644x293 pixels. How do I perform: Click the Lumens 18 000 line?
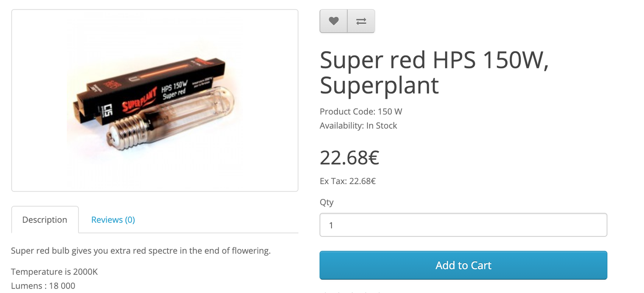[x=43, y=286]
